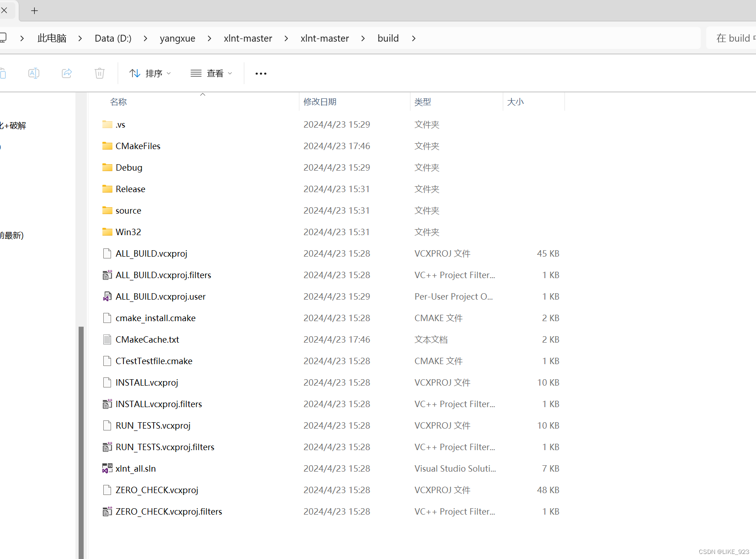Select the Debug folder icon
Screen dimensions: 756x559
[x=107, y=167]
